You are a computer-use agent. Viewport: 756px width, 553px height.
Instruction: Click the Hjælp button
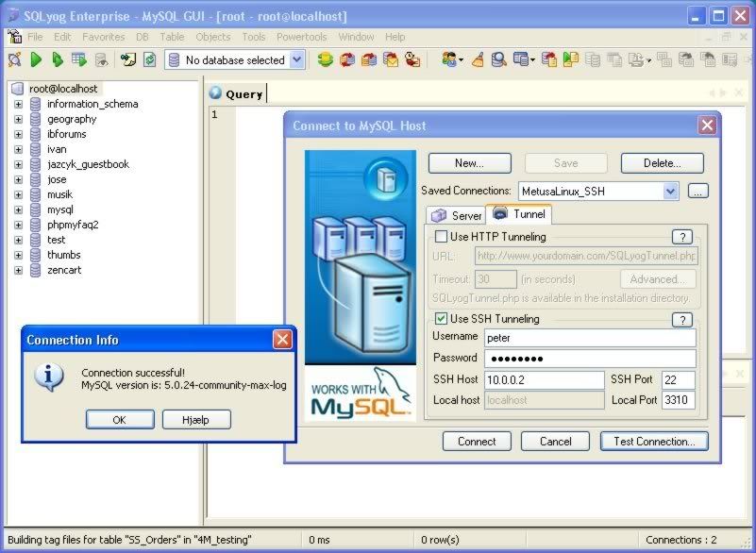(x=196, y=419)
